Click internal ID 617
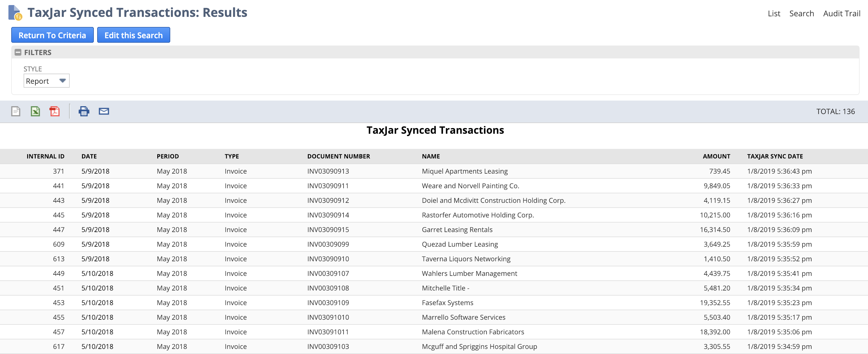 tap(59, 347)
